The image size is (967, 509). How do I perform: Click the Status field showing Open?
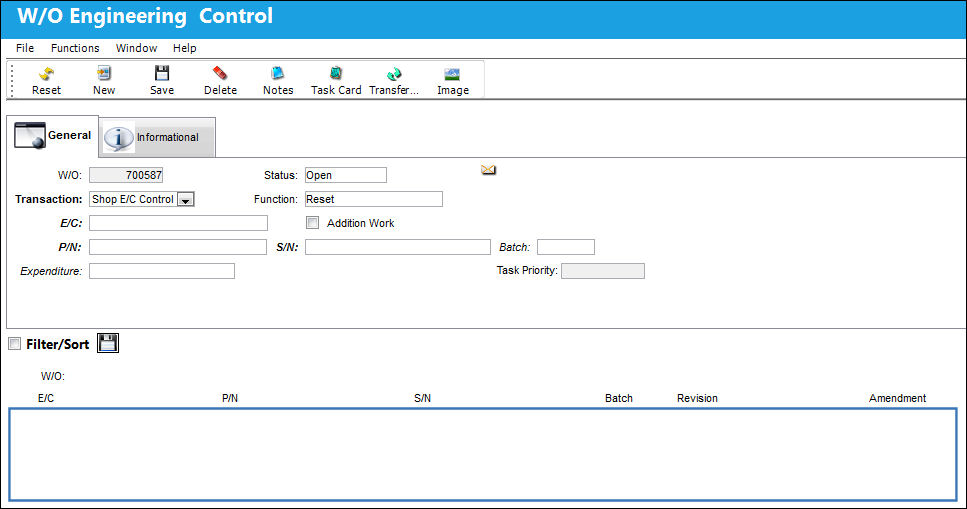346,175
